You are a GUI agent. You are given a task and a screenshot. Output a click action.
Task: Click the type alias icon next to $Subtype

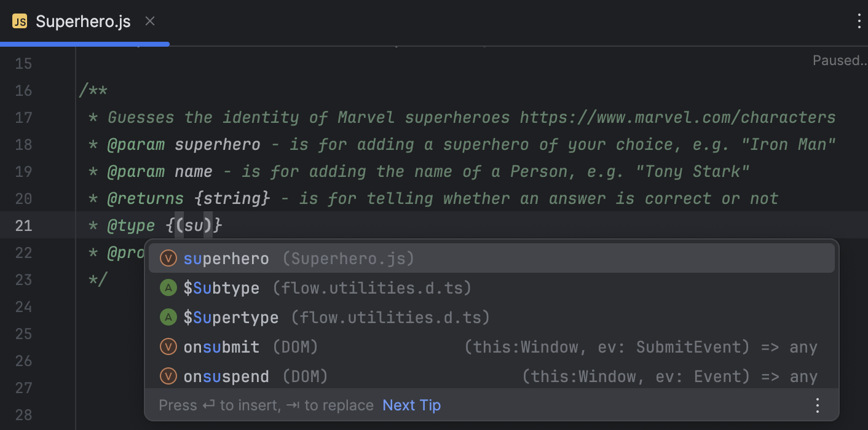click(168, 287)
